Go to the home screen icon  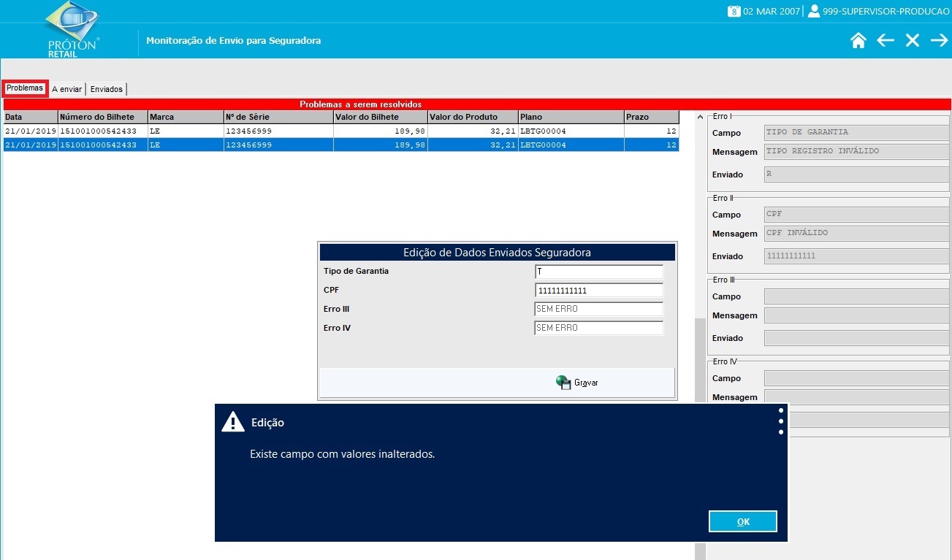click(858, 41)
